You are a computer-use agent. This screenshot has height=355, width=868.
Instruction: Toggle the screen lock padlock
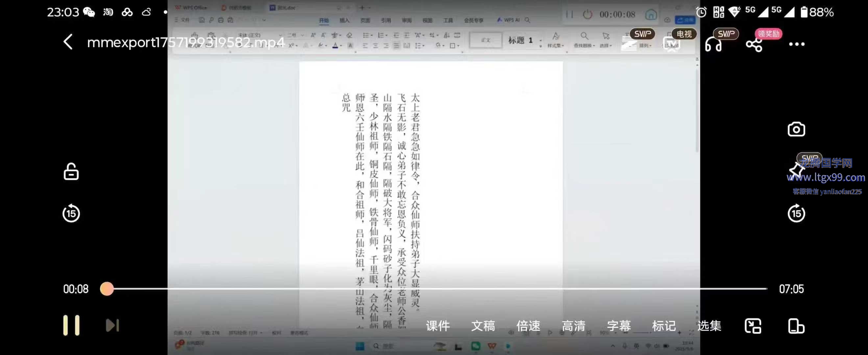(71, 172)
